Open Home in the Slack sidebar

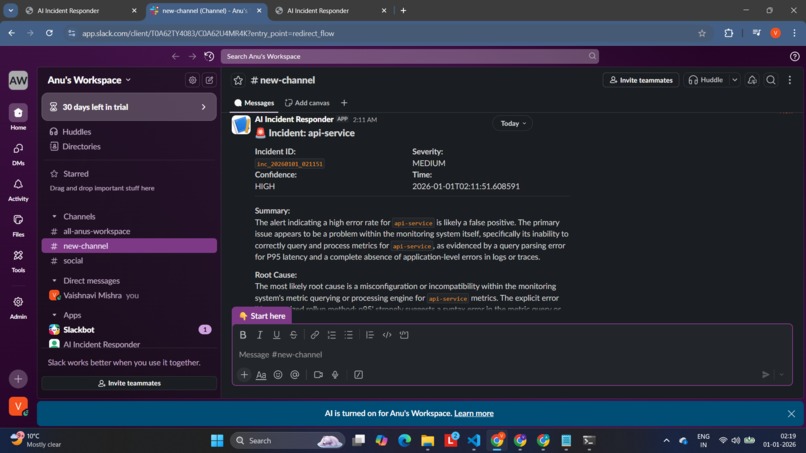coord(18,117)
